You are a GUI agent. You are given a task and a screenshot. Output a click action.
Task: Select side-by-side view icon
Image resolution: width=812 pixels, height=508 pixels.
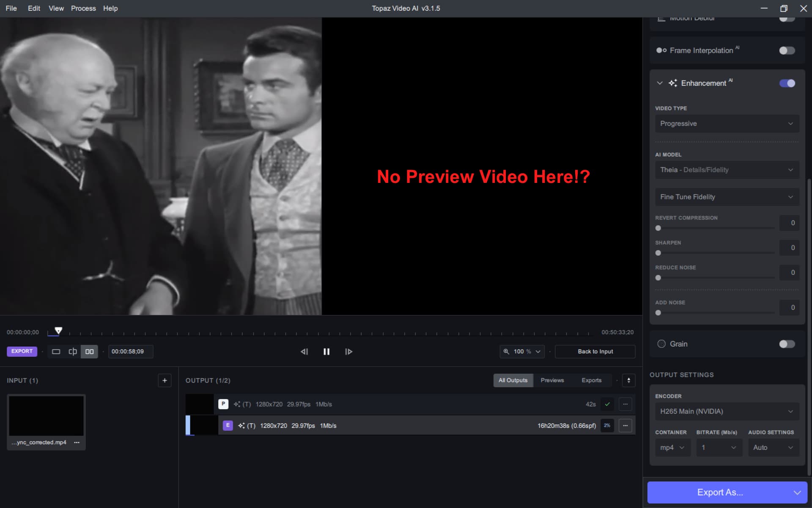point(90,351)
